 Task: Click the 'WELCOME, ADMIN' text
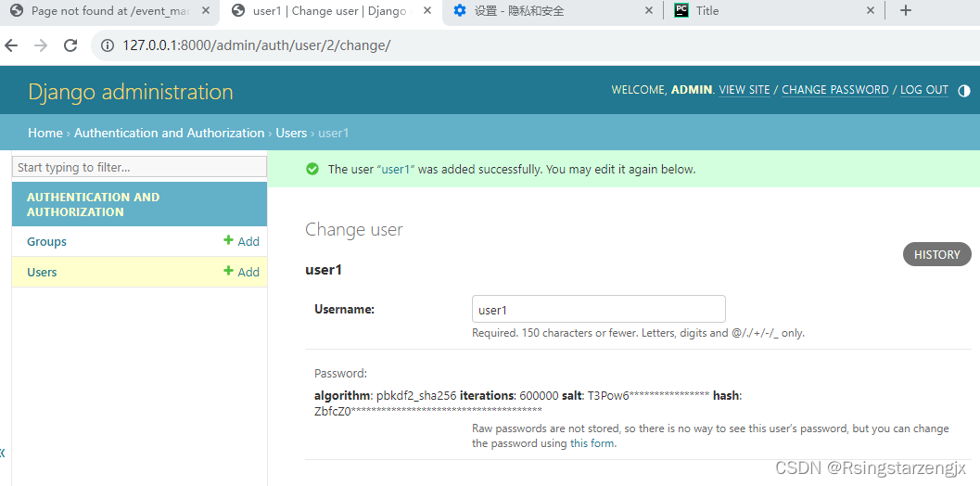point(661,90)
